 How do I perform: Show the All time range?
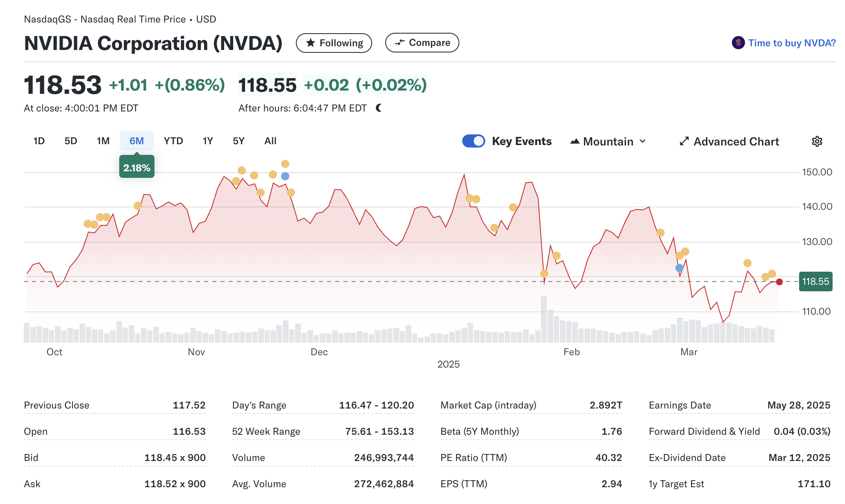270,141
